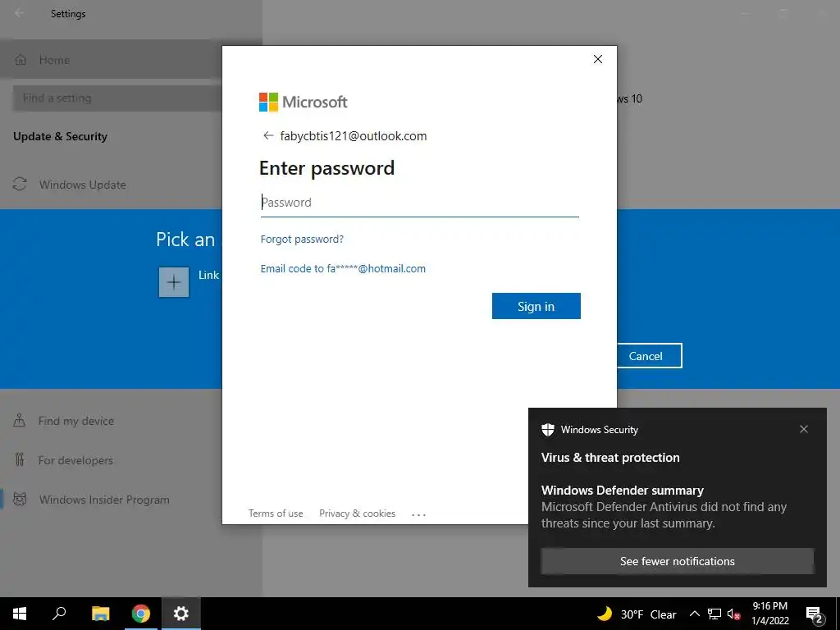Click the network icon in system tray
The height and width of the screenshot is (630, 840).
(x=714, y=614)
